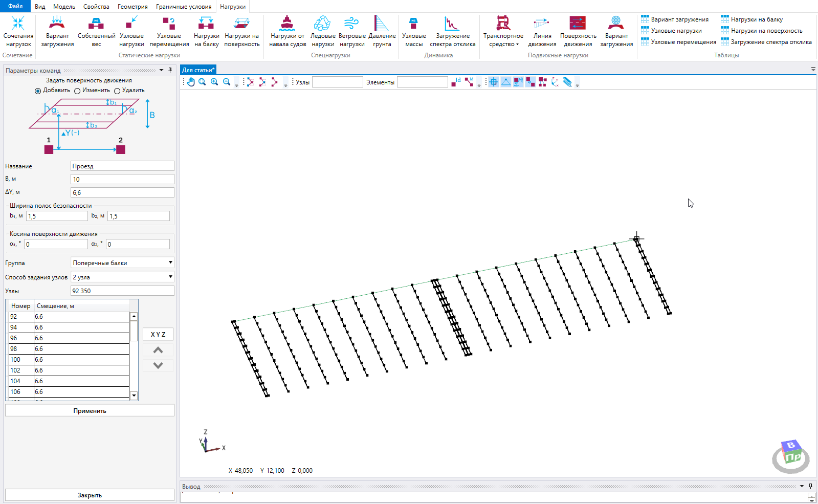Click Вариант загружения in static loads group
The image size is (818, 504).
(x=57, y=32)
